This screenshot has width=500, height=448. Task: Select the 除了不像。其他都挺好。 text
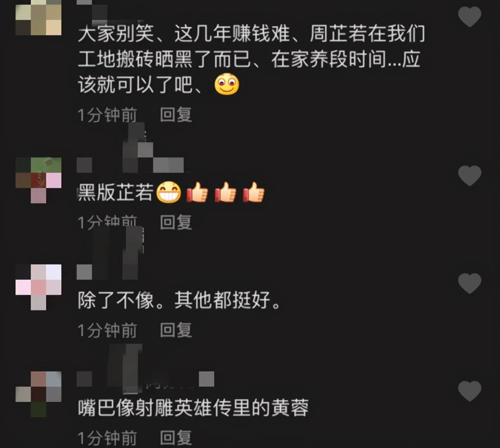click(x=179, y=300)
